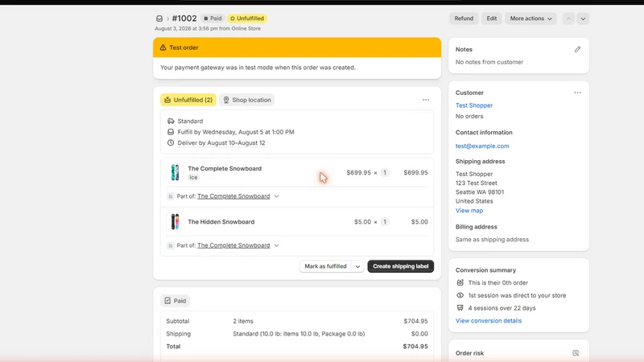
Task: Click the Paid status badge near #1002
Action: pyautogui.click(x=213, y=19)
